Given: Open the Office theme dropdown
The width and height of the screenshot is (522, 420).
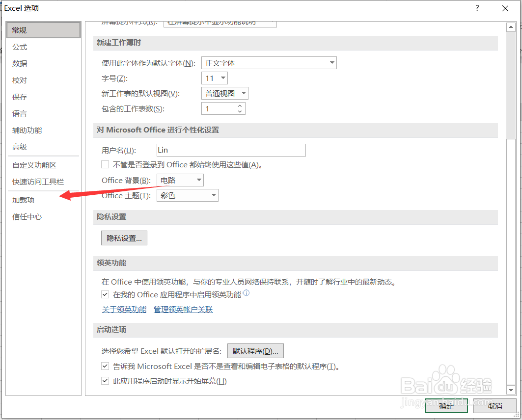Looking at the screenshot, I should tap(188, 196).
